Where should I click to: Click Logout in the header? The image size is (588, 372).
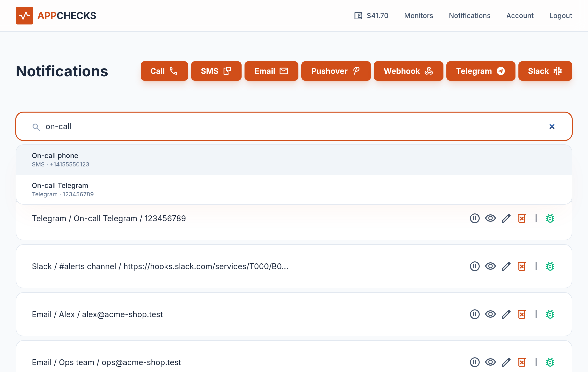pyautogui.click(x=561, y=16)
